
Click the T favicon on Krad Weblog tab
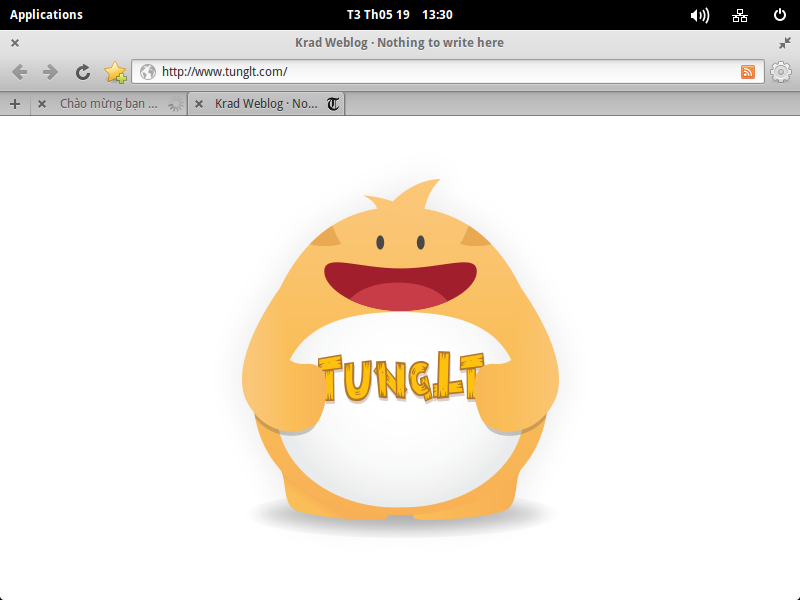(x=333, y=104)
